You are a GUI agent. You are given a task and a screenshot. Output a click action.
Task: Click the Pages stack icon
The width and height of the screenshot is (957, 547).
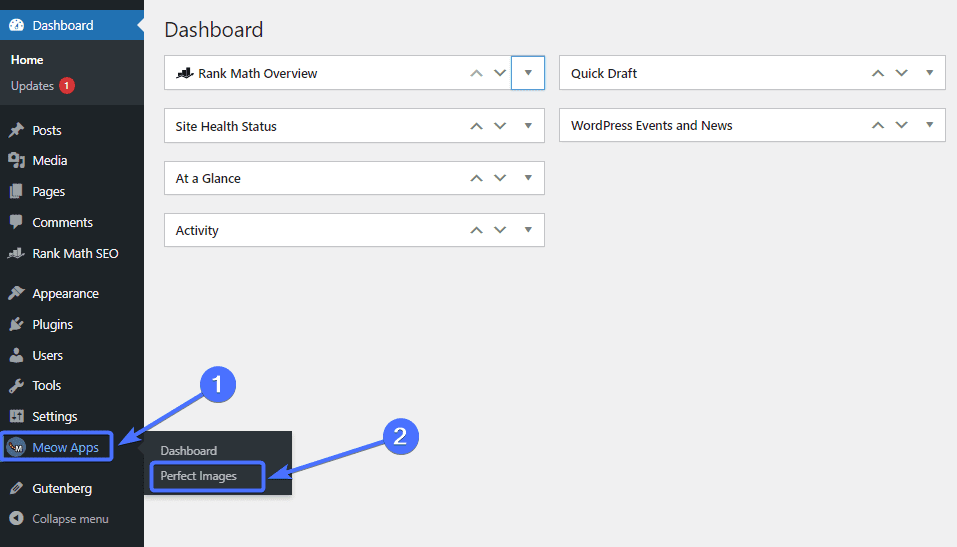tap(16, 191)
